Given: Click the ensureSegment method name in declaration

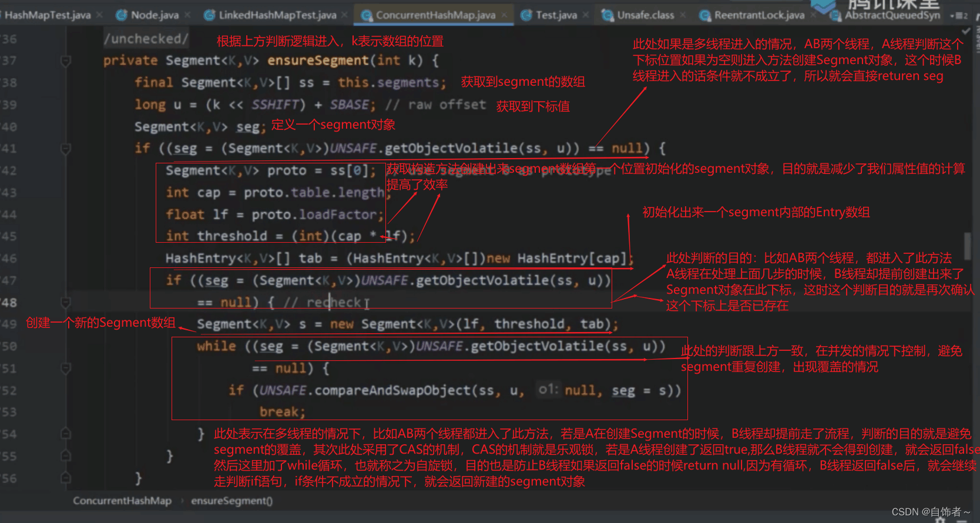Looking at the screenshot, I should pos(318,61).
